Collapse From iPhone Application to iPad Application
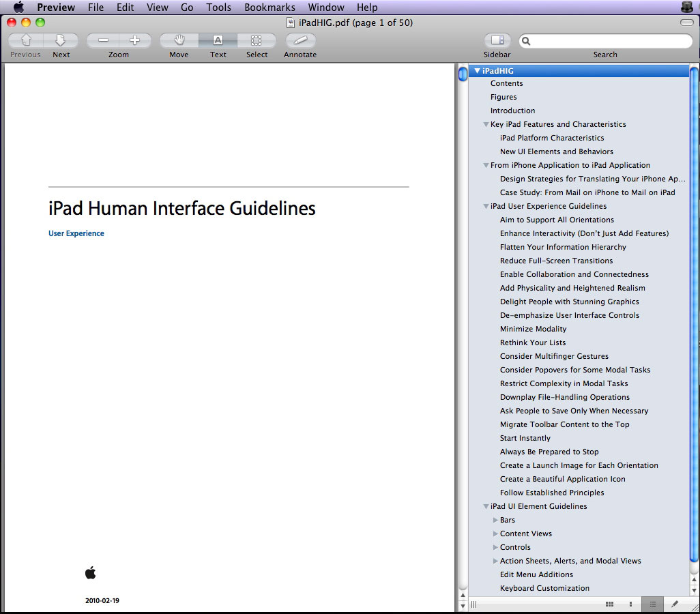 pos(486,166)
